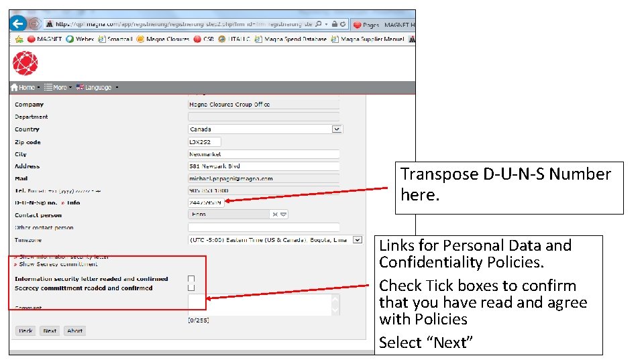Click the Other contact person field
Screen dimensions: 644x362
264,227
